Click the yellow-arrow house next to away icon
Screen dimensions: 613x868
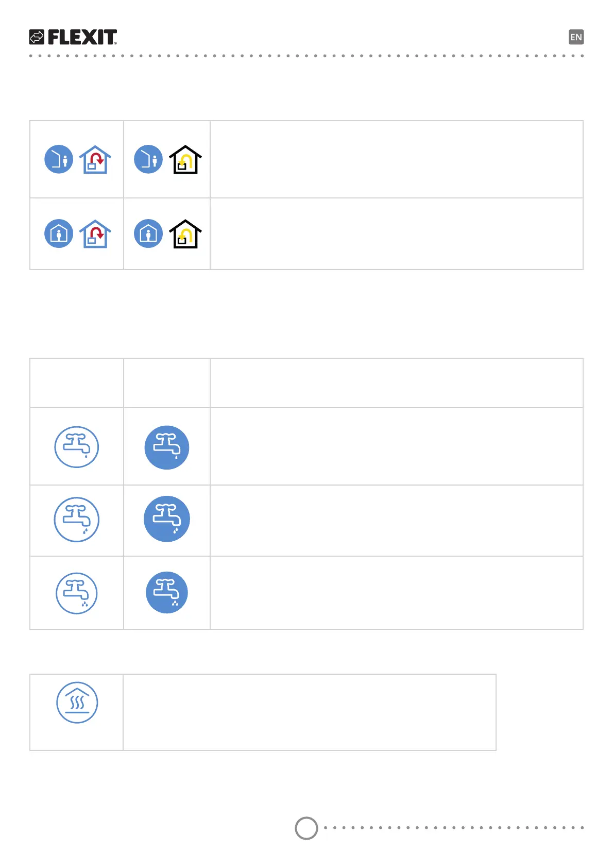pyautogui.click(x=185, y=160)
